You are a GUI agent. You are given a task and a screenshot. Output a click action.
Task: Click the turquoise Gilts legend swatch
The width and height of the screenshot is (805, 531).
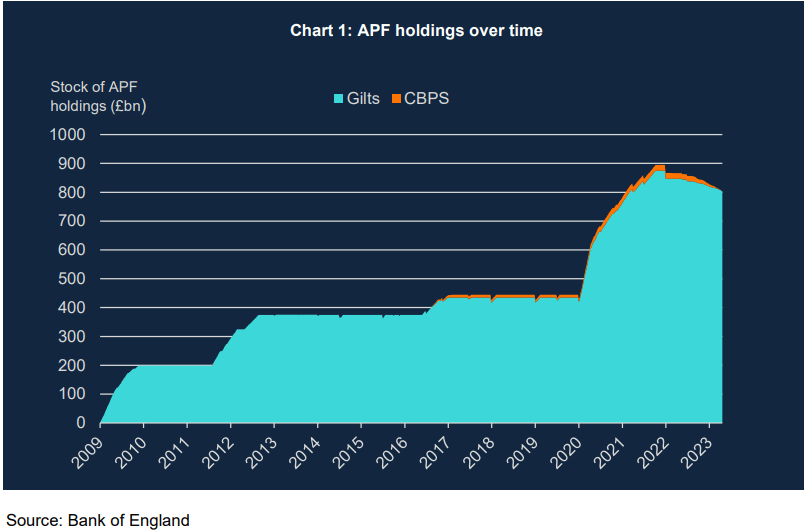coord(339,99)
